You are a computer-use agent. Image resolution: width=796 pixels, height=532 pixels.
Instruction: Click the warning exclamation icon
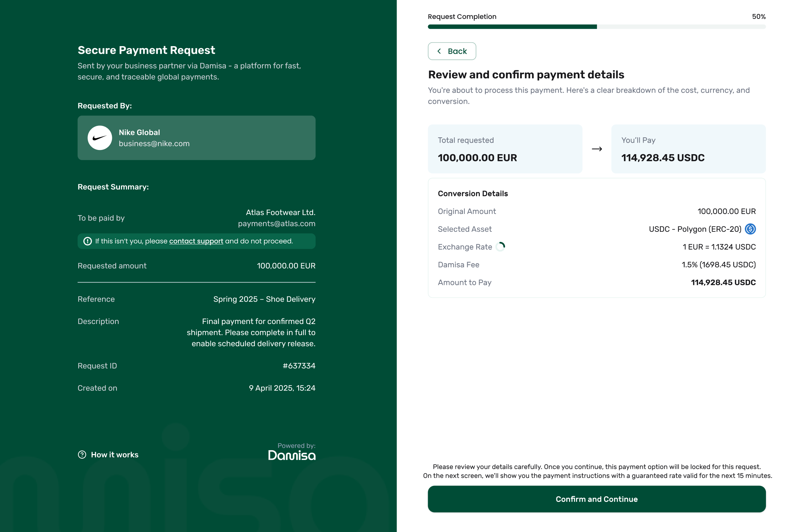[87, 241]
